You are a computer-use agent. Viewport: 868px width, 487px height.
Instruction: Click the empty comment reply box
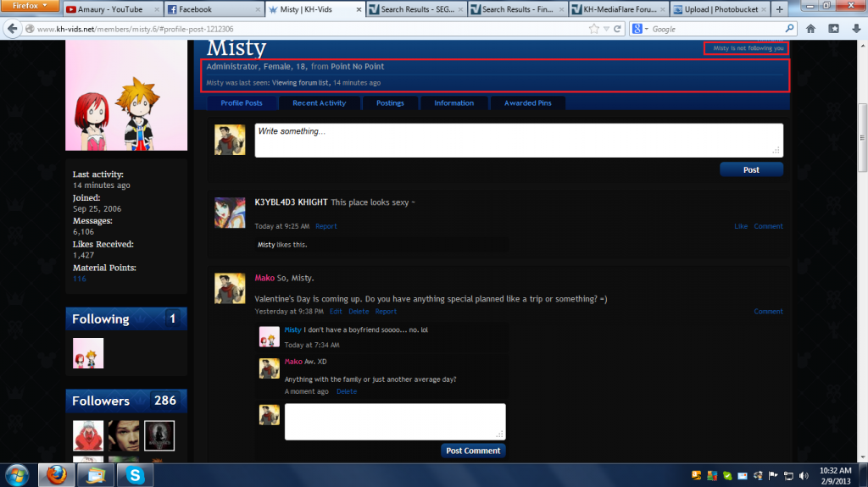(x=395, y=422)
